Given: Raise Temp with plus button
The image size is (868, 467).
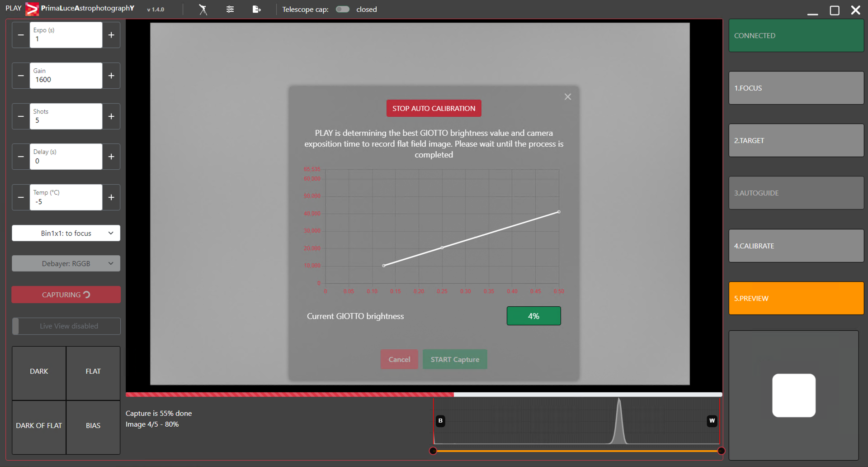Looking at the screenshot, I should coord(111,197).
